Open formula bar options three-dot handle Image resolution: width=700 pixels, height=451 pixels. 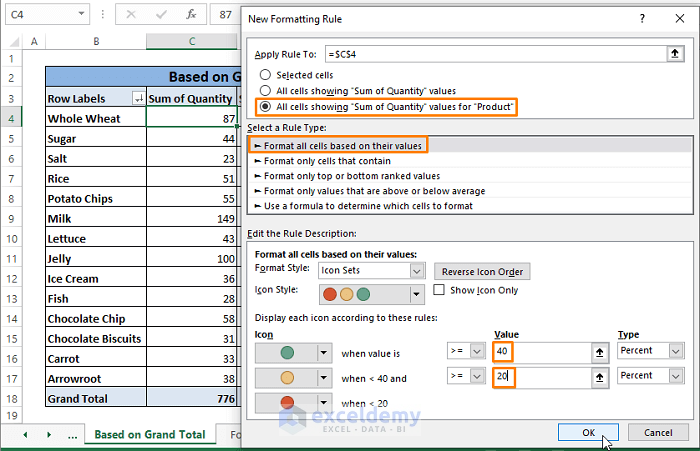coord(103,14)
